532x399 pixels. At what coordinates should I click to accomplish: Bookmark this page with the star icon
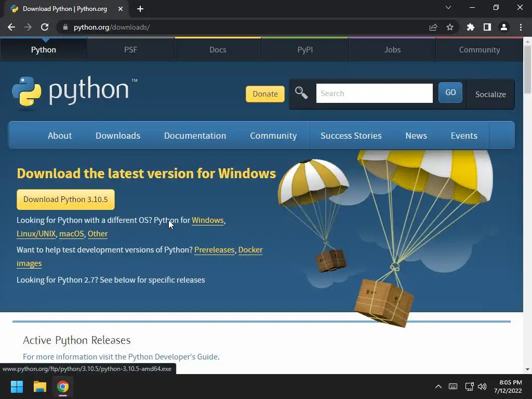450,27
